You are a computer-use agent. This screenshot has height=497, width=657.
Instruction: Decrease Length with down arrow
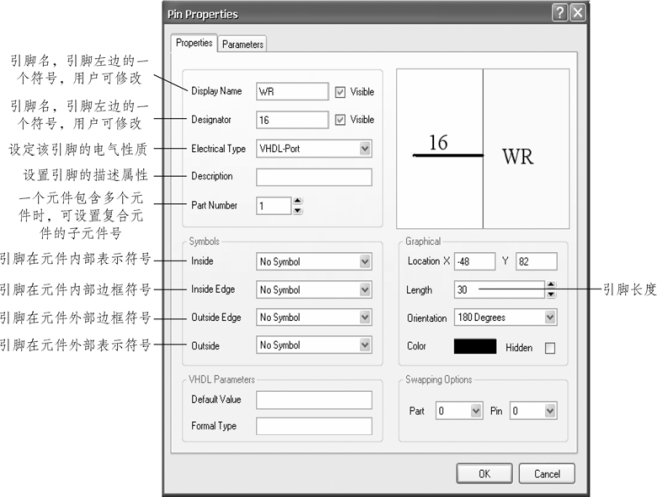[551, 294]
